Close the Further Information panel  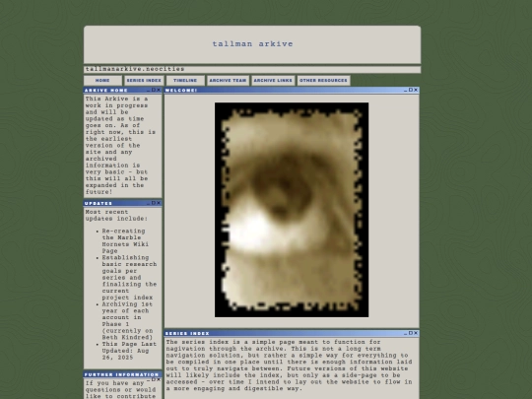tap(159, 379)
